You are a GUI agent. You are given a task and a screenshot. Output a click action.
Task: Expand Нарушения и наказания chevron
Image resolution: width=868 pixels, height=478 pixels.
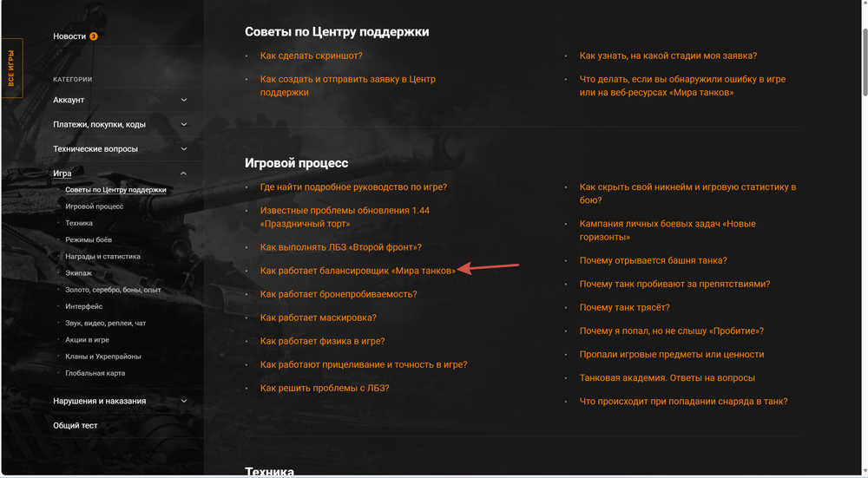pos(184,401)
